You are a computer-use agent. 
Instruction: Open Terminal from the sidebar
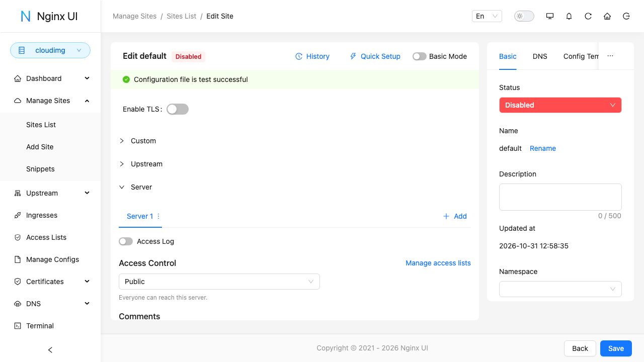pos(50,326)
